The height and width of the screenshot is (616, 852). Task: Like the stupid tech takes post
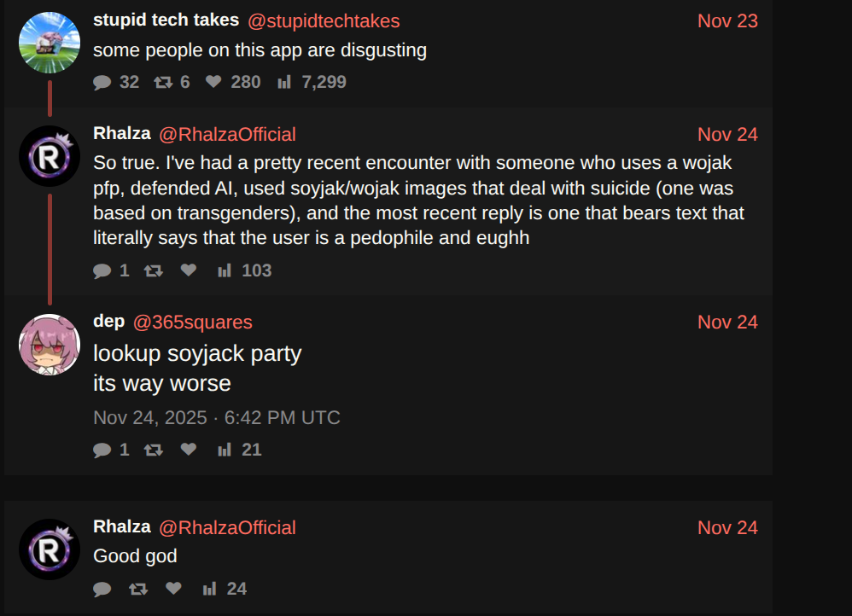click(213, 82)
